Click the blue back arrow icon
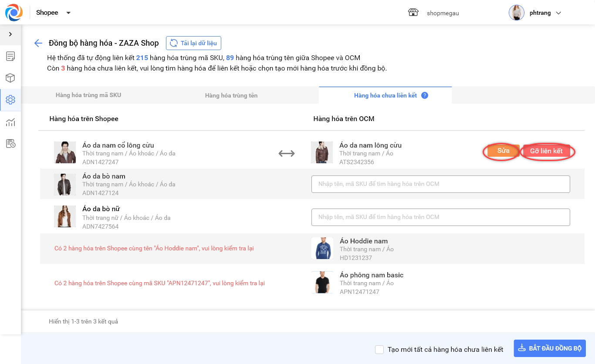Image resolution: width=595 pixels, height=364 pixels. pos(38,43)
